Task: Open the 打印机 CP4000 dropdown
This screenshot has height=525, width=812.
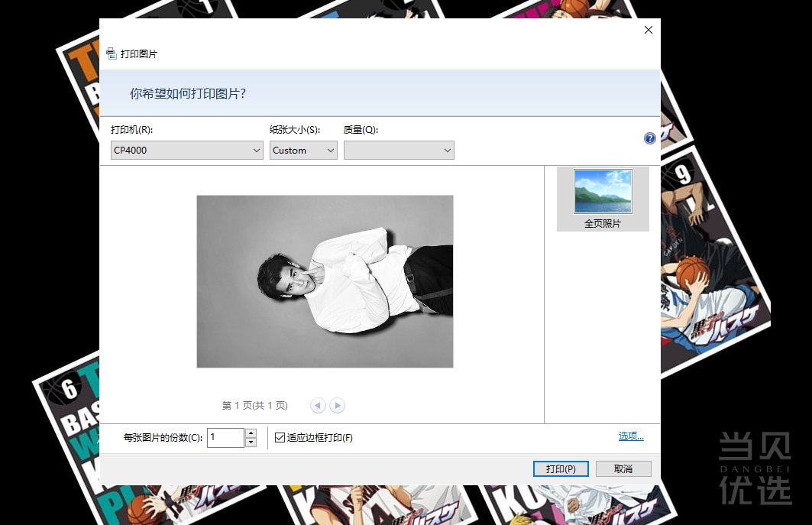Action: (x=187, y=151)
